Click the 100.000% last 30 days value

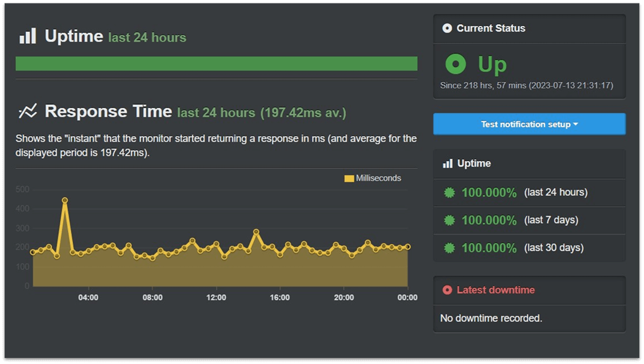(489, 248)
